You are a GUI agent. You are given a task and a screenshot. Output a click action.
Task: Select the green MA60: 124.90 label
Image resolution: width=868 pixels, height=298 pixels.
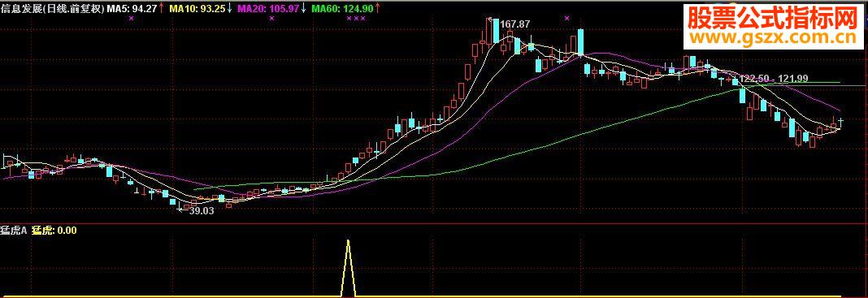click(342, 8)
